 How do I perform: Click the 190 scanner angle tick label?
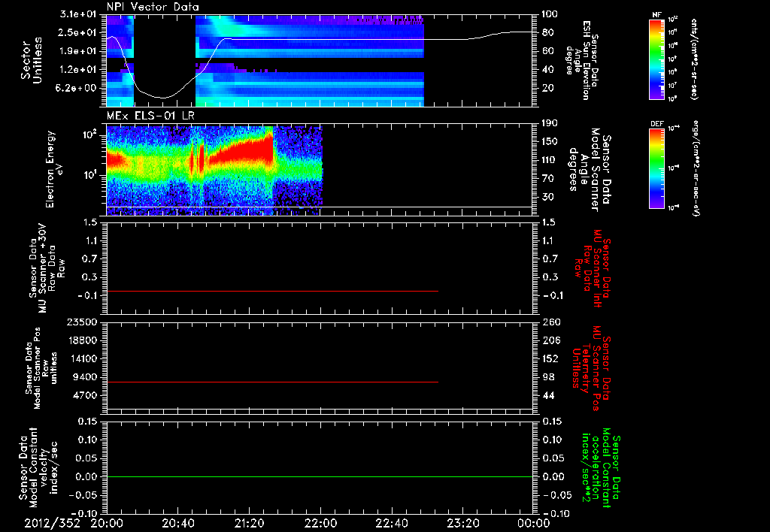pyautogui.click(x=550, y=123)
